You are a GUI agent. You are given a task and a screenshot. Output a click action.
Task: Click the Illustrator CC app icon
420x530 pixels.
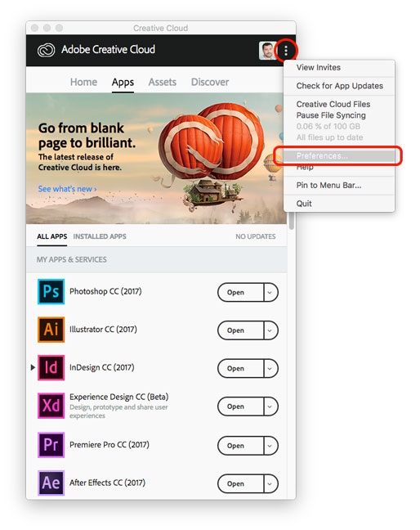tap(51, 330)
